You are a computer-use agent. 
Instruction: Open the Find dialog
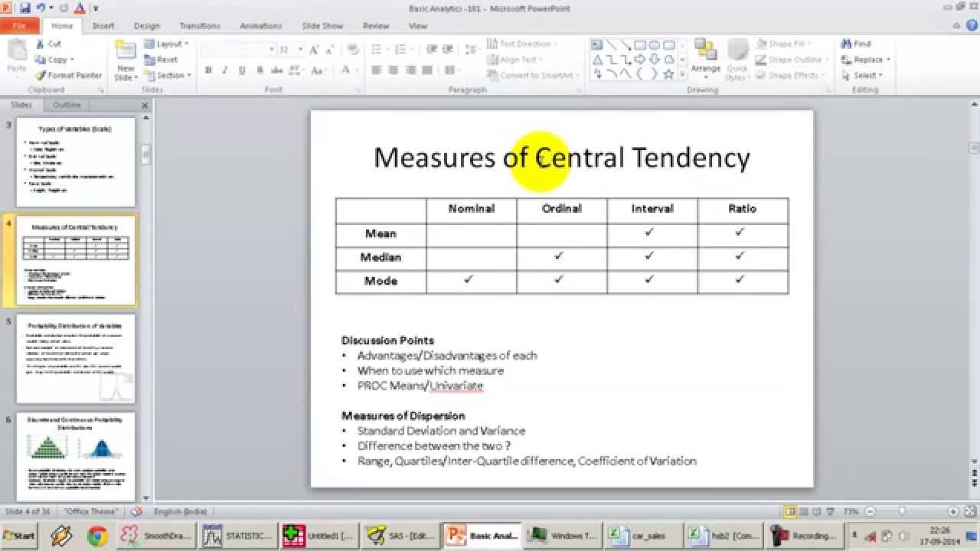tap(856, 44)
